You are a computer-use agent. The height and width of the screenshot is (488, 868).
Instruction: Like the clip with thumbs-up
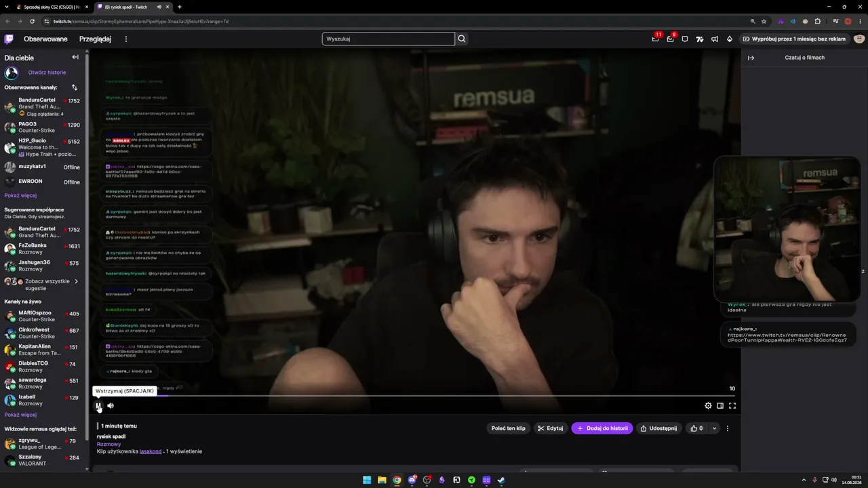click(x=696, y=428)
